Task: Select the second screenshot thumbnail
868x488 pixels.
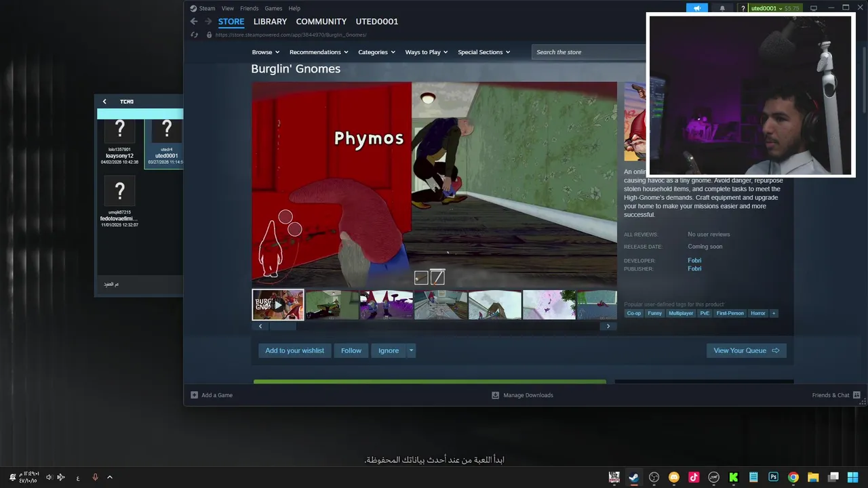Action: point(332,305)
